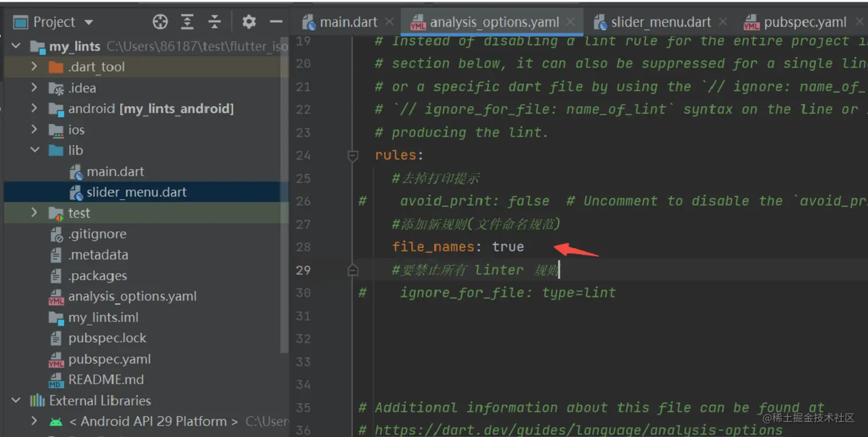Click 'ignore_for_file: type=lint' line
The height and width of the screenshot is (437, 868).
tap(508, 293)
